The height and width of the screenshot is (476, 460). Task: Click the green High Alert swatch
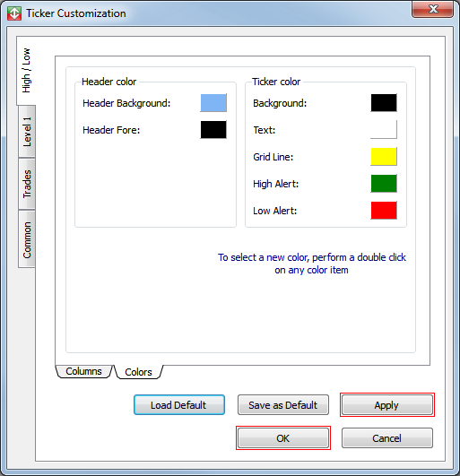tap(384, 184)
